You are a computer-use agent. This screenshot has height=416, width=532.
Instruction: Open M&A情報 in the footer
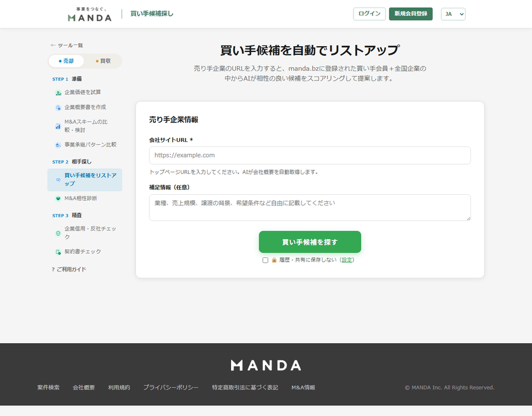coord(303,388)
